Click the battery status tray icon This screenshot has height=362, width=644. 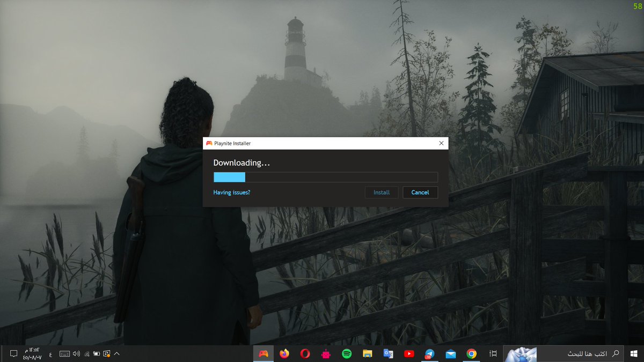(97, 353)
